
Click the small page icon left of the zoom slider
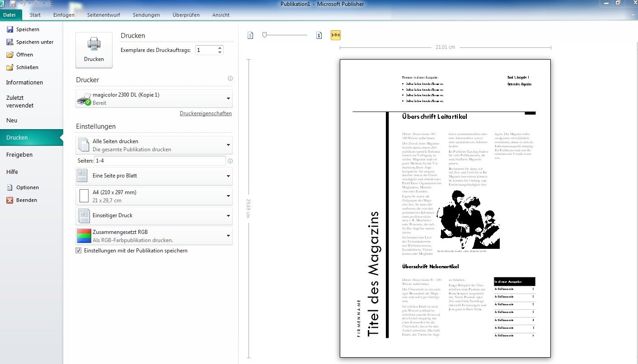point(250,35)
